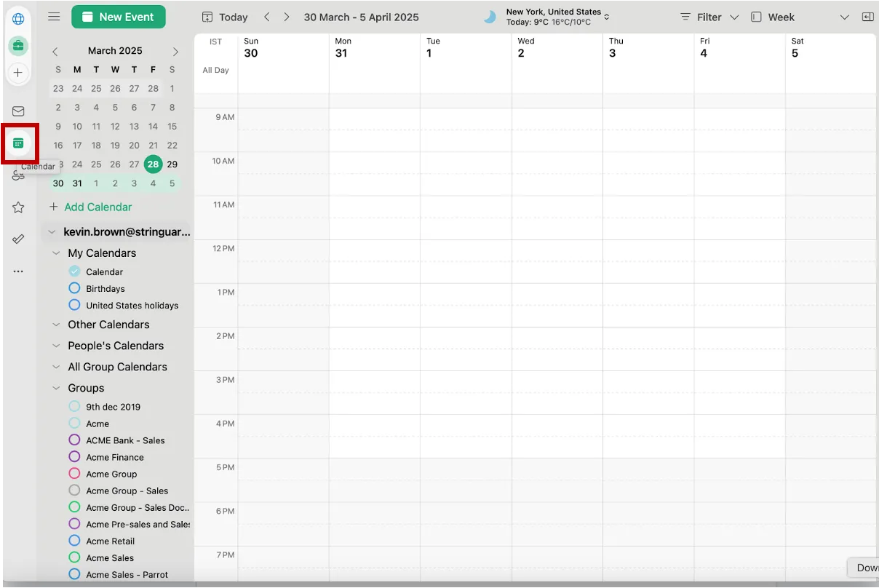
Task: Enable Acme Pre-sales and Sales calendar
Action: point(74,523)
